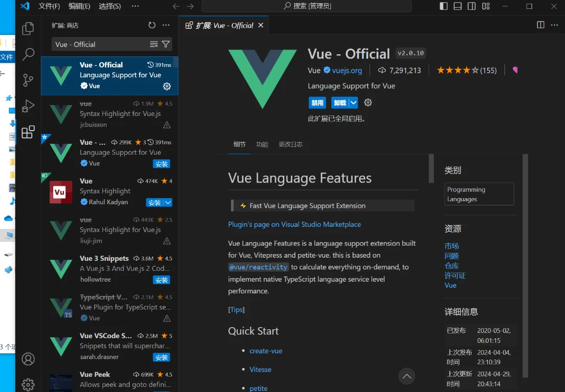565x392 pixels.
Task: Open manage gear beside uninstall button
Action: click(368, 102)
